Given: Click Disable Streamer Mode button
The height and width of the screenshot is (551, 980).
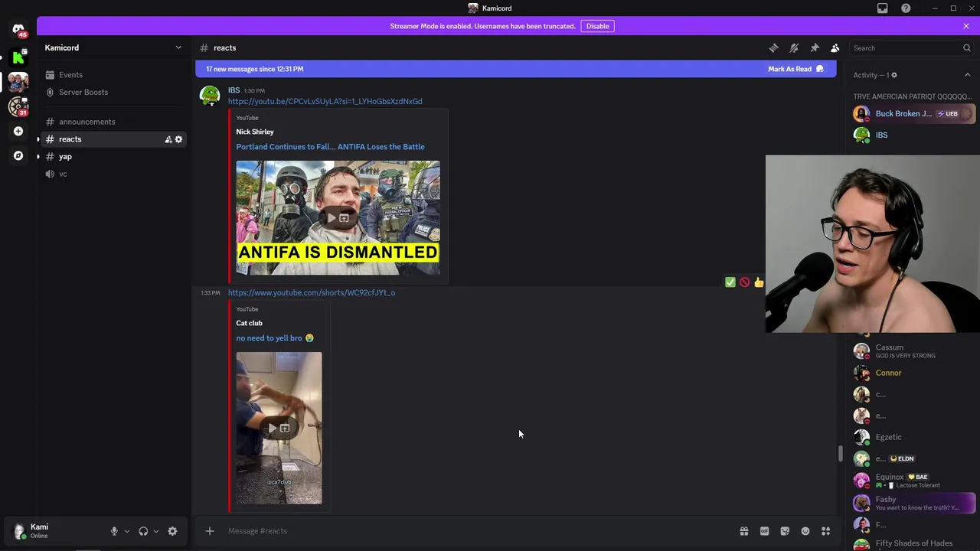Looking at the screenshot, I should [597, 26].
